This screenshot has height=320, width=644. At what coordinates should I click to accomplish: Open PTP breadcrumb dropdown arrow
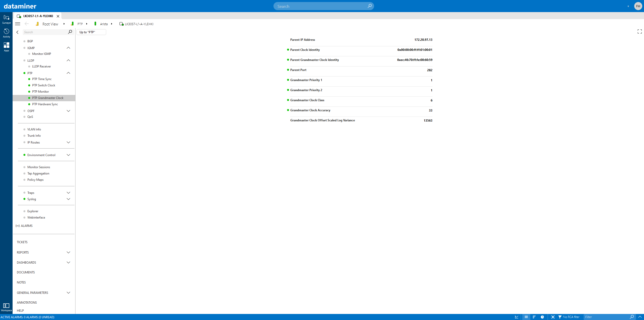[87, 24]
